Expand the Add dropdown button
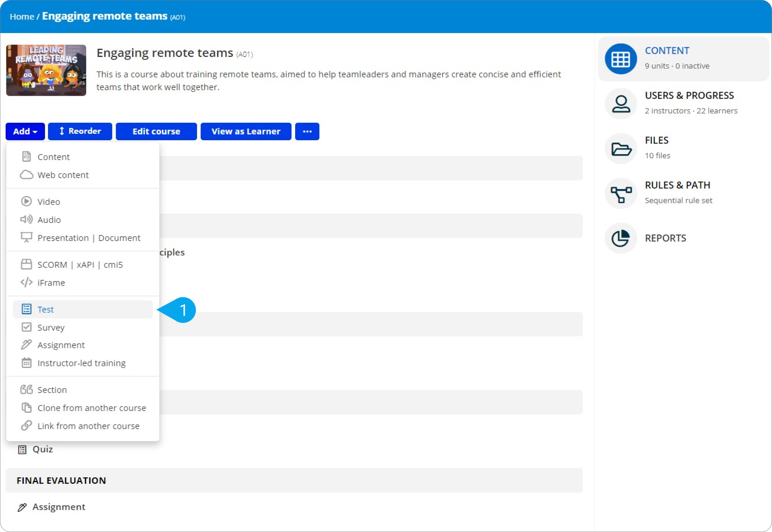The image size is (772, 532). [25, 131]
